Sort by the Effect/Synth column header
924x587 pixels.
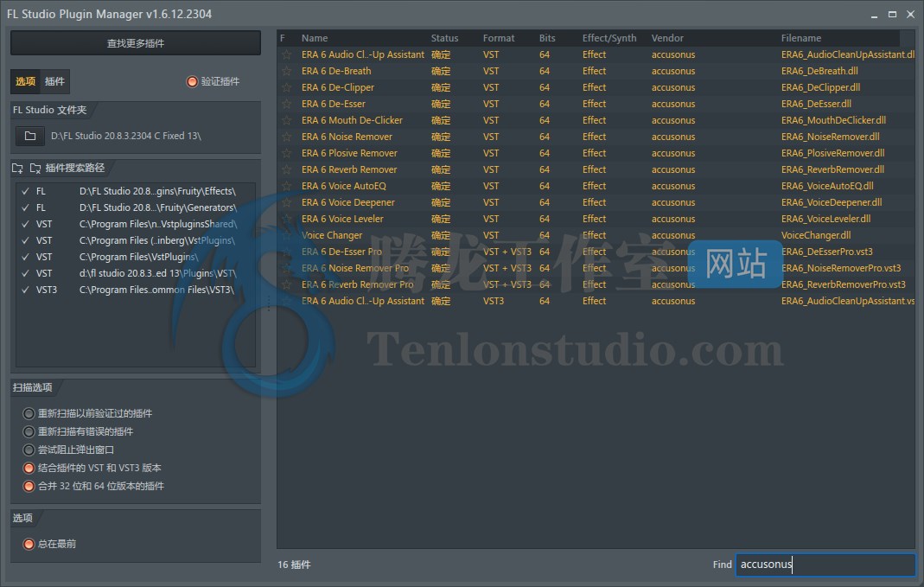tap(609, 38)
